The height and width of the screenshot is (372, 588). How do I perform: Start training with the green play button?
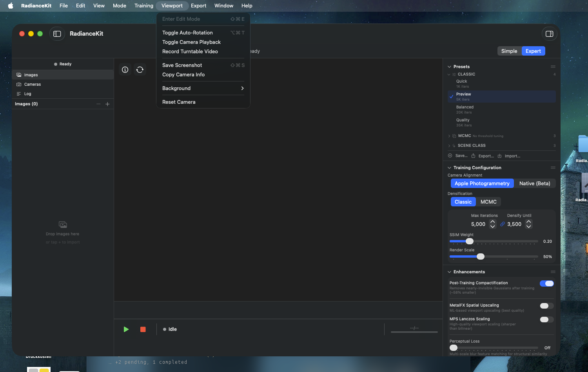tap(126, 329)
